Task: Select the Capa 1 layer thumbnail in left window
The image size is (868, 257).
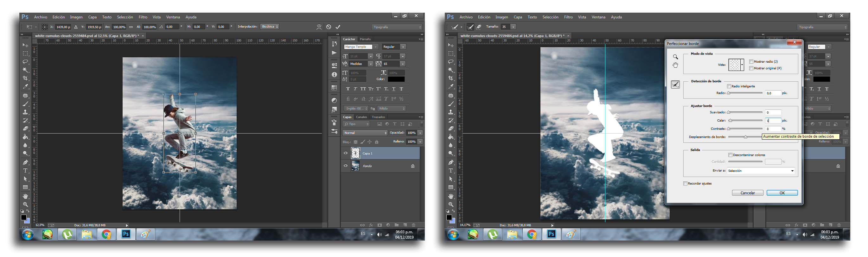Action: pyautogui.click(x=355, y=153)
